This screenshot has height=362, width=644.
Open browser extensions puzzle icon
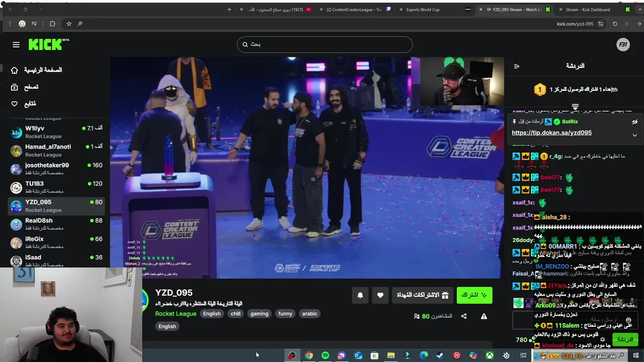pyautogui.click(x=52, y=24)
